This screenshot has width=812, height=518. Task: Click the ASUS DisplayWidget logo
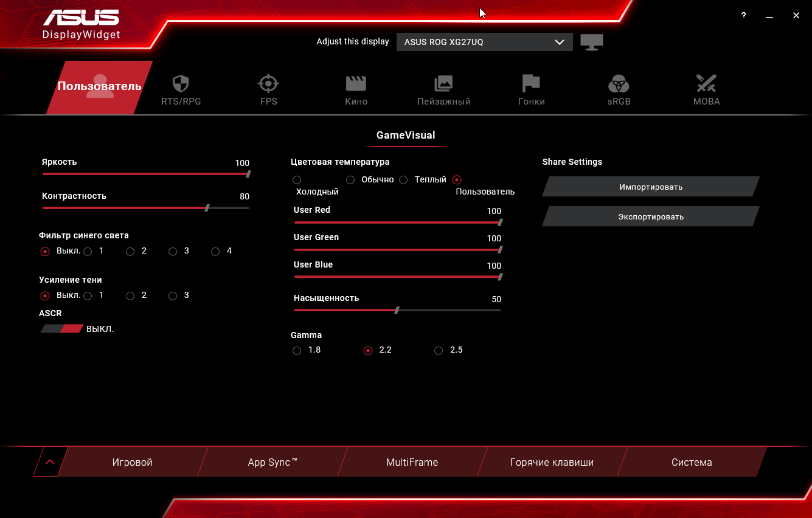[x=81, y=24]
